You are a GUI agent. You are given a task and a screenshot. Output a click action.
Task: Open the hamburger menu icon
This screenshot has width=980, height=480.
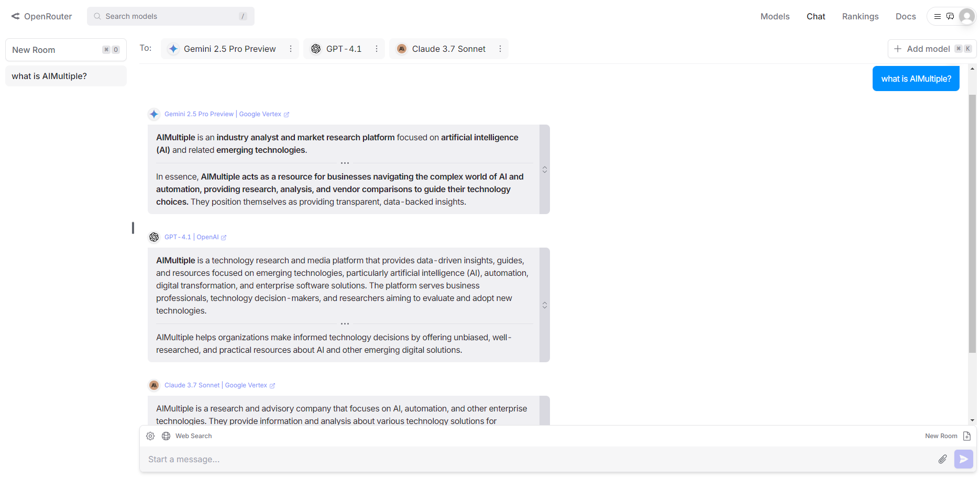[x=938, y=16]
